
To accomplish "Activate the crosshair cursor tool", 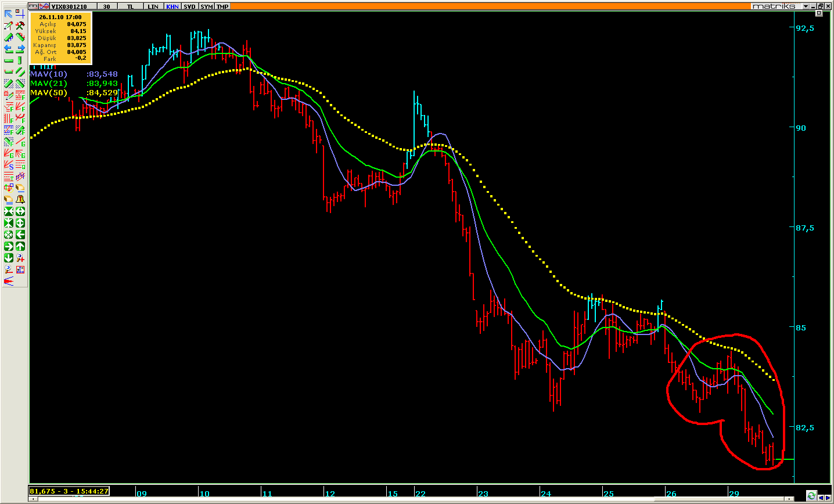I will (20, 14).
